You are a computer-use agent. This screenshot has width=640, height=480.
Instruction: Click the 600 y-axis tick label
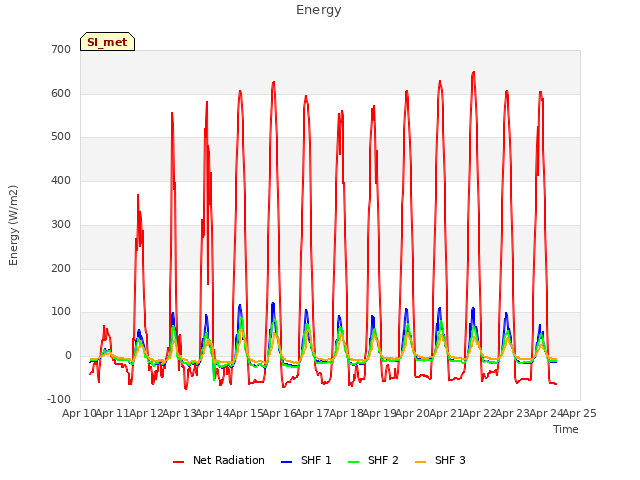(x=61, y=93)
